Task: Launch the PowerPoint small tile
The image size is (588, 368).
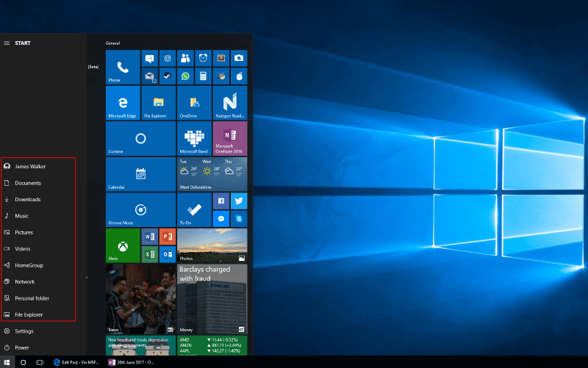Action: click(x=168, y=237)
